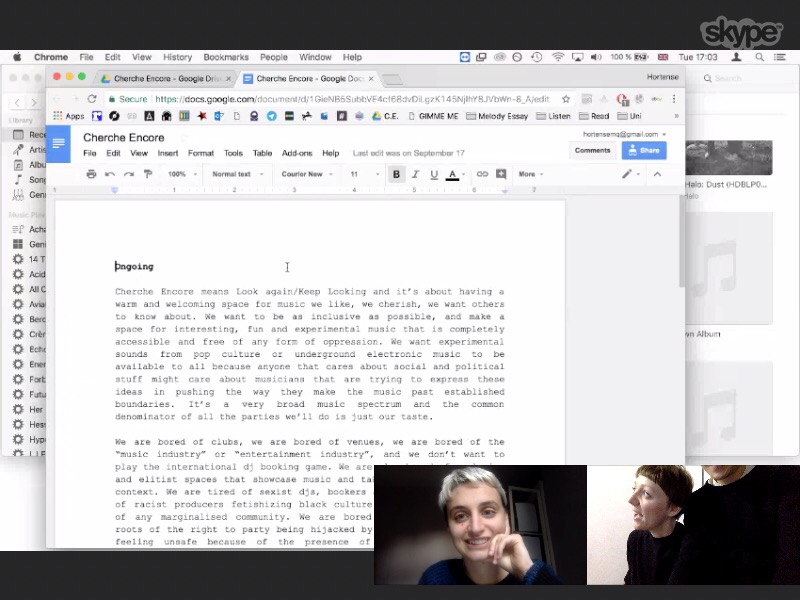Reload the page in Chrome
This screenshot has width=800, height=600.
point(92,99)
